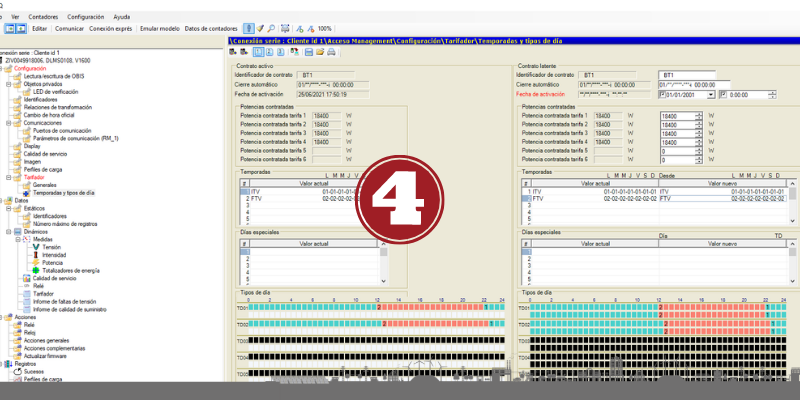Click the screen capture toolbar icon
This screenshot has height=400, width=800.
pyautogui.click(x=285, y=29)
